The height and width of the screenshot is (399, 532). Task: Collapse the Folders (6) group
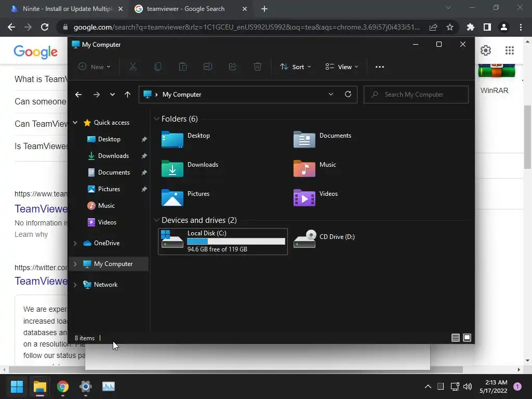pos(156,119)
